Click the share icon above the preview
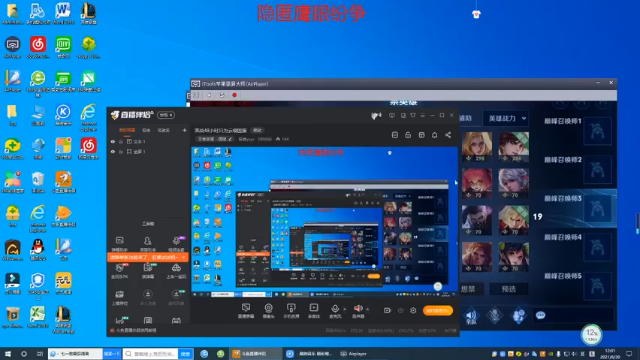640x360 pixels. (448, 135)
